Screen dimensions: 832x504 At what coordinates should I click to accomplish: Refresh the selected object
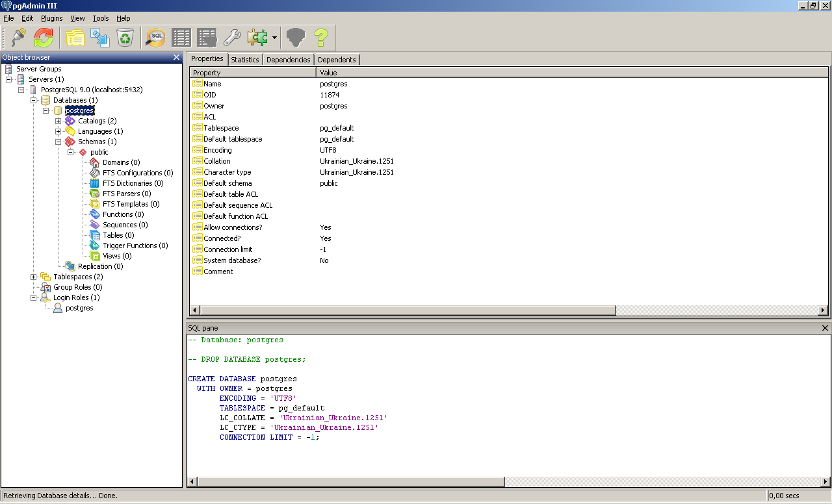click(x=44, y=38)
